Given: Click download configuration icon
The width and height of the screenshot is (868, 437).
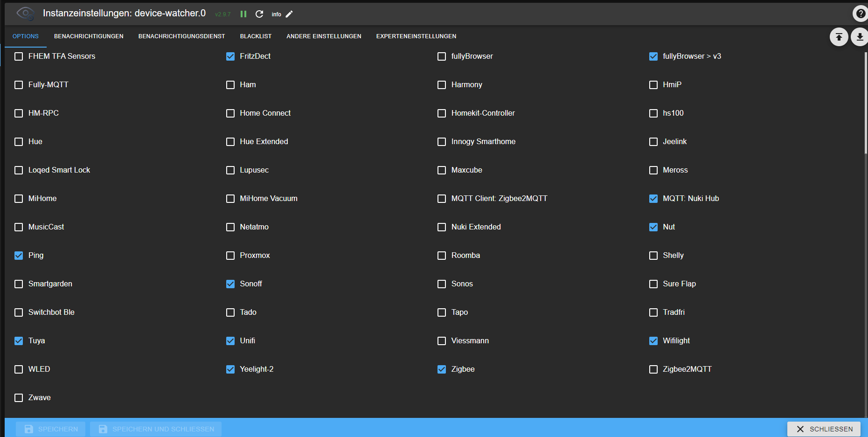Looking at the screenshot, I should (860, 37).
